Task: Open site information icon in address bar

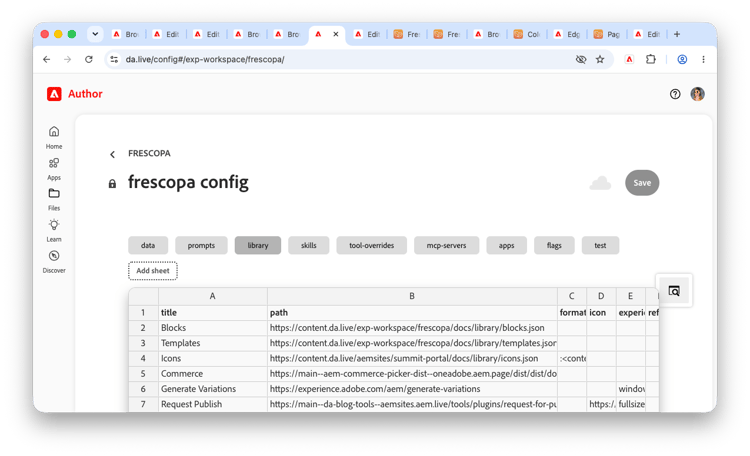Action: click(x=114, y=59)
